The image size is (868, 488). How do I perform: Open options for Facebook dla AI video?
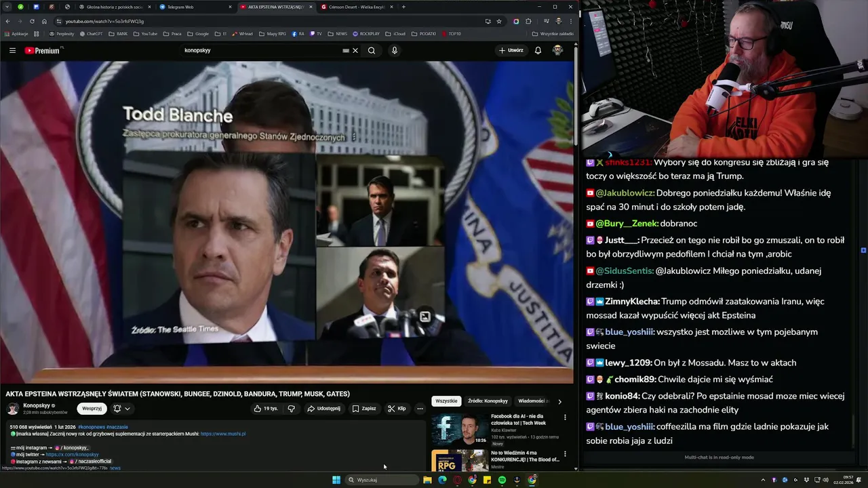[565, 418]
